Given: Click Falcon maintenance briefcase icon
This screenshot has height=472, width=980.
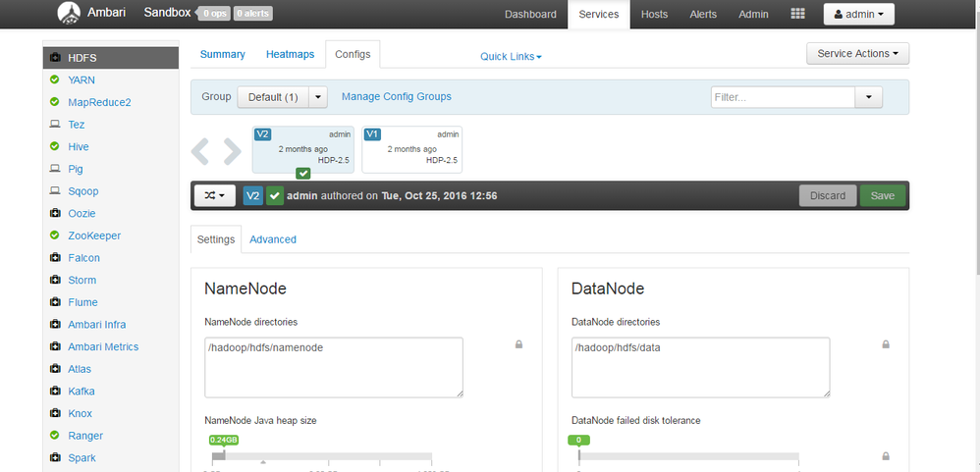Looking at the screenshot, I should 54,258.
